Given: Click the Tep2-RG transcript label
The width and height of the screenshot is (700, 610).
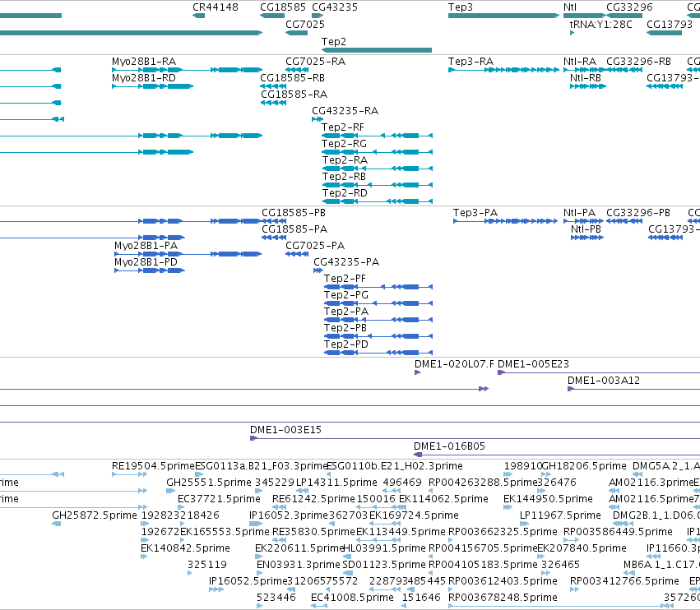Looking at the screenshot, I should [x=344, y=144].
